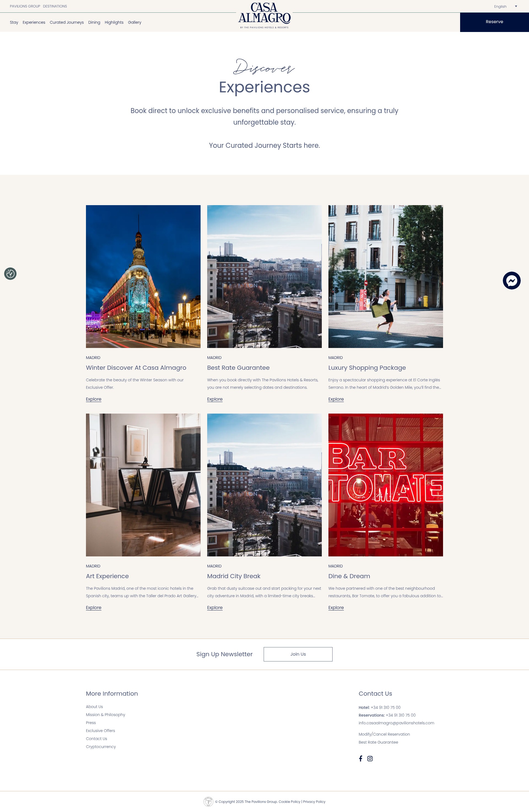Visit the Facebook page icon
The image size is (529, 812).
360,759
